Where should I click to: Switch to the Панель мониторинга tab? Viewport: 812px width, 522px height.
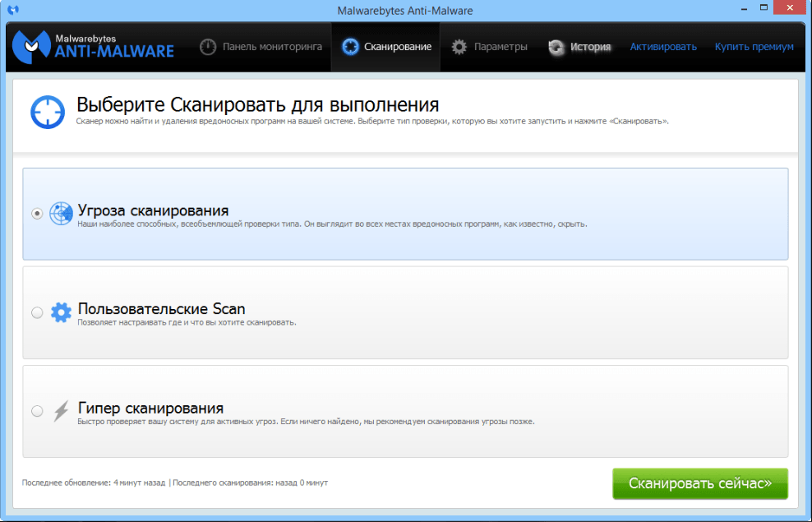(261, 47)
